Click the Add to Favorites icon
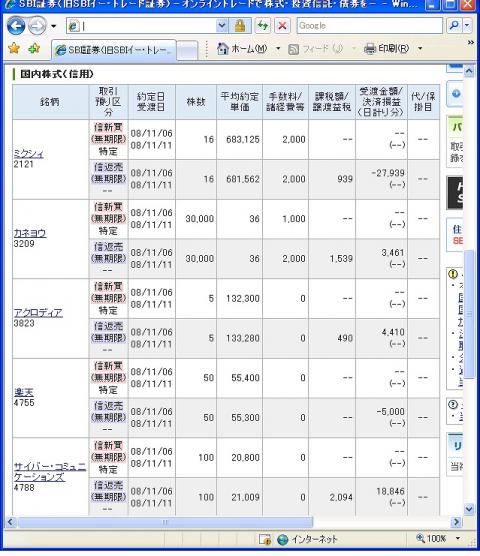The image size is (480, 556). click(x=34, y=48)
